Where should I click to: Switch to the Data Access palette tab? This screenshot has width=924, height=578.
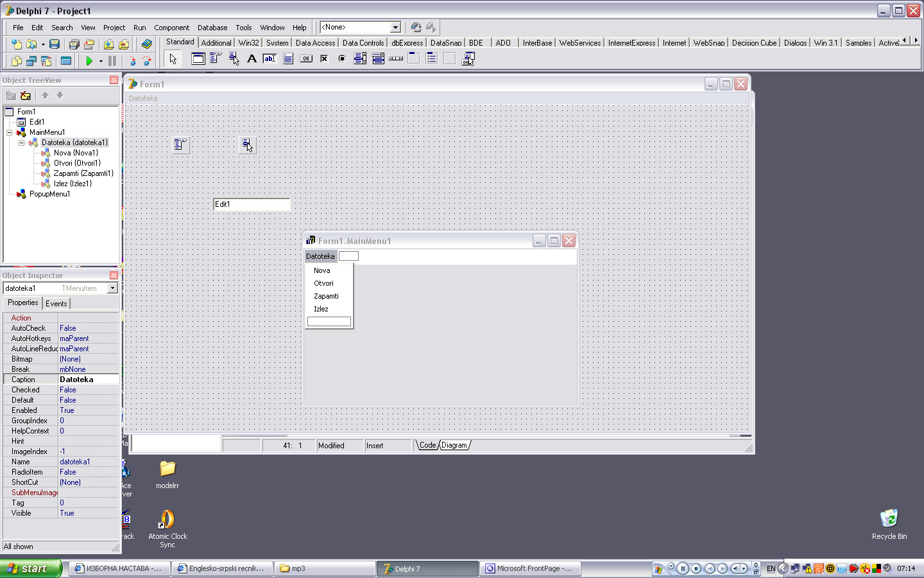tap(315, 43)
